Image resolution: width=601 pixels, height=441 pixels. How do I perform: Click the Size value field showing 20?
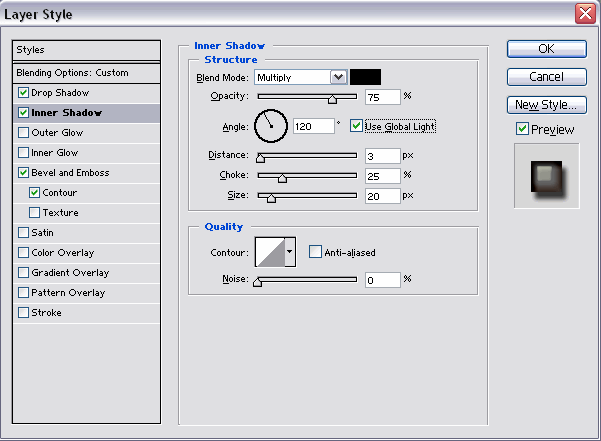(x=383, y=196)
